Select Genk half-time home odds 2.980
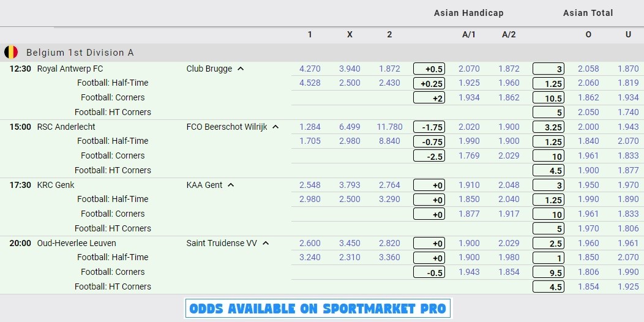Screen dimensions: 644x322 click(x=310, y=199)
